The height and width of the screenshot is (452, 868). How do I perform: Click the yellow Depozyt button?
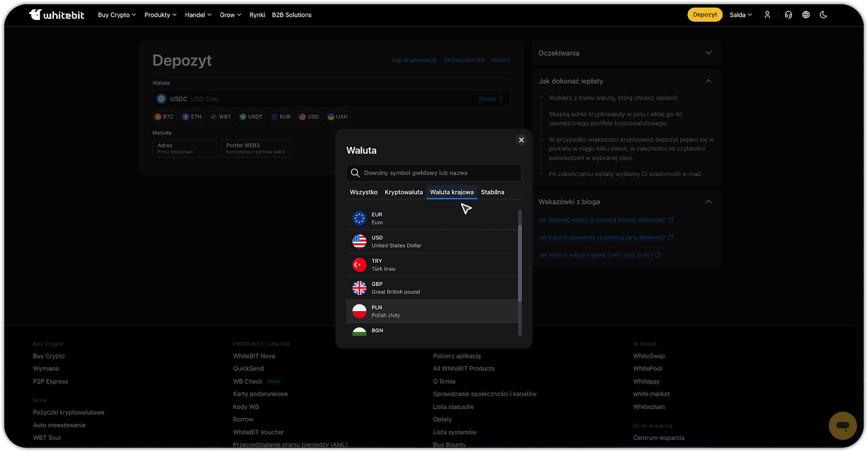(x=705, y=15)
